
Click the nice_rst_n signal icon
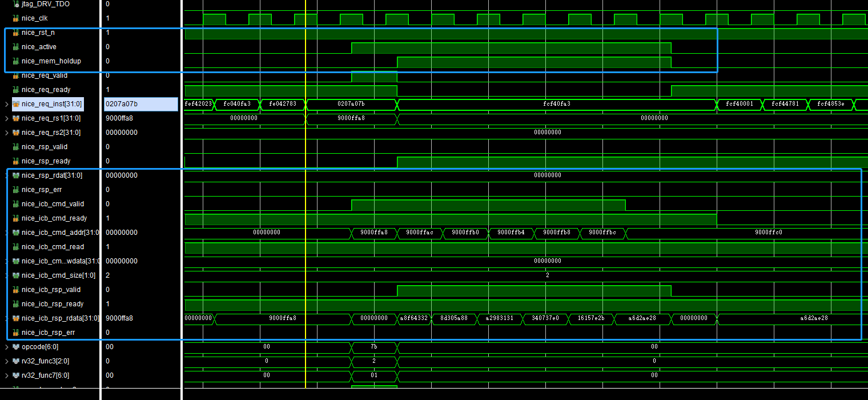[15, 33]
